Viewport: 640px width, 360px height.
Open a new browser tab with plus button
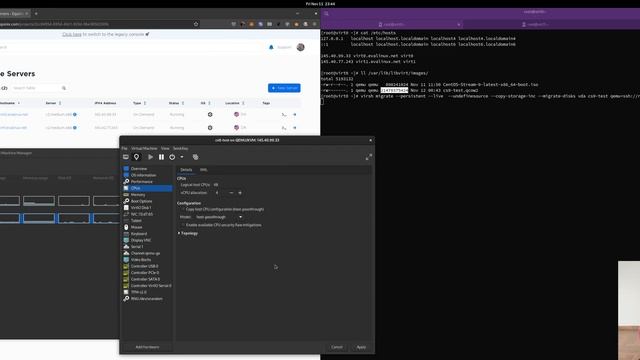click(x=36, y=13)
